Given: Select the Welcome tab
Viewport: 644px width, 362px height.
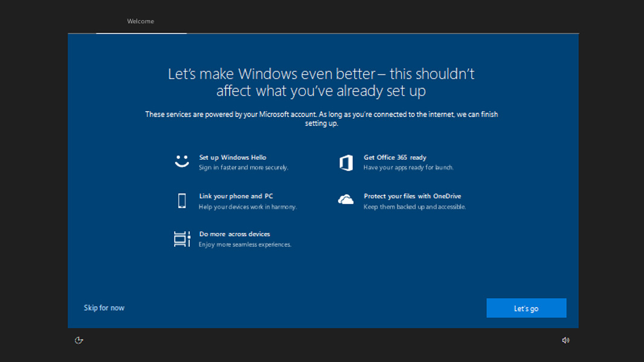Looking at the screenshot, I should click(141, 22).
